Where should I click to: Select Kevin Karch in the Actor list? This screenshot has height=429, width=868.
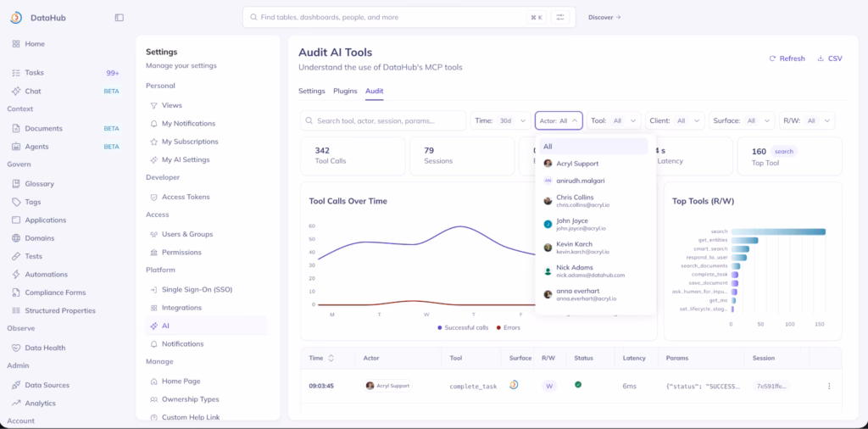[x=593, y=248]
